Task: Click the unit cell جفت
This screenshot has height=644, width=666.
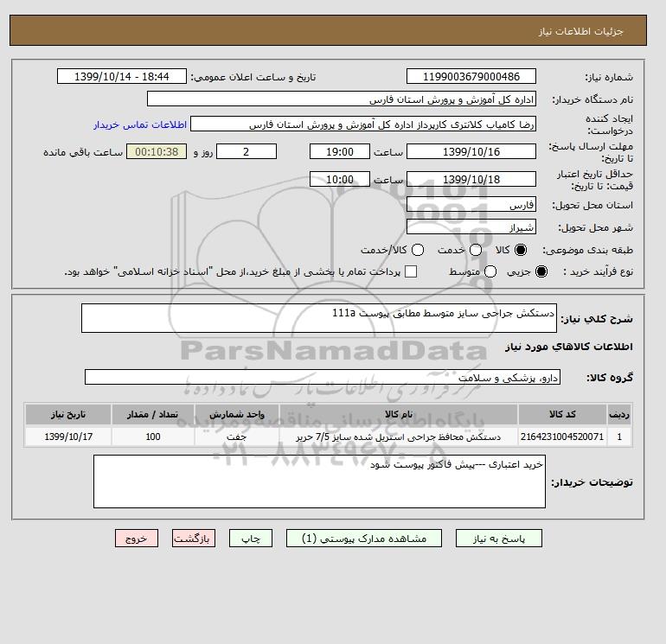Action: click(237, 437)
